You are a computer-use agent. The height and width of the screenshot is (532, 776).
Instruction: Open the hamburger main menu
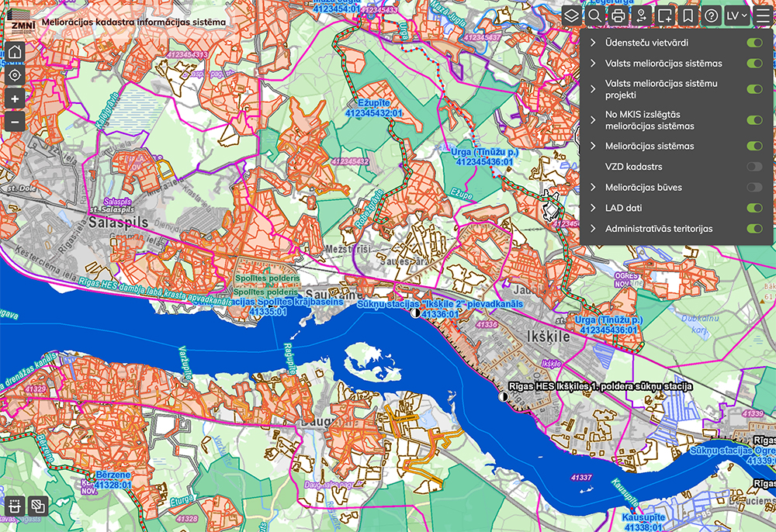pos(761,16)
